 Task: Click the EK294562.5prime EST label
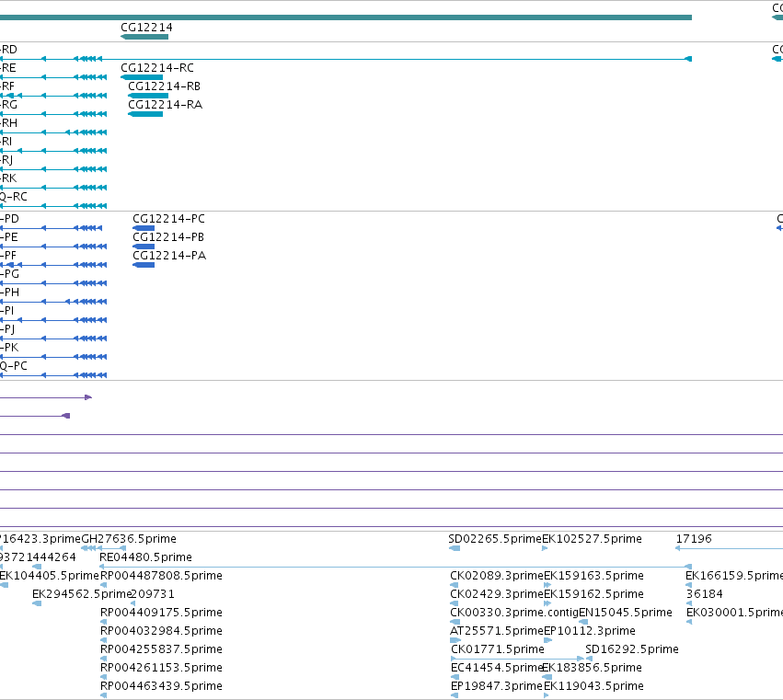tap(81, 594)
